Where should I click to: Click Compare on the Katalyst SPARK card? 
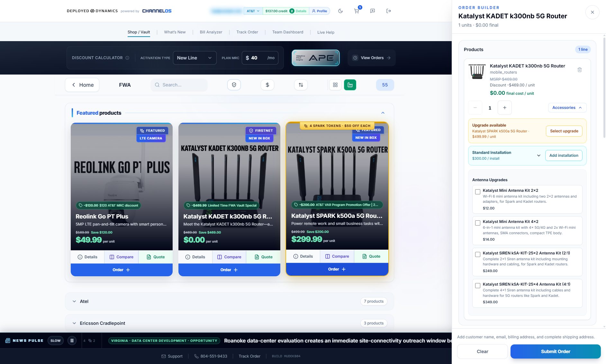click(x=337, y=256)
